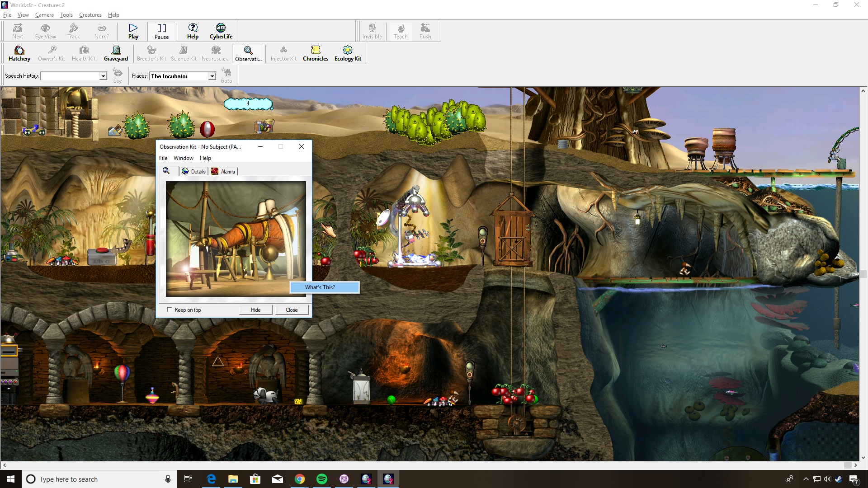This screenshot has width=868, height=488.
Task: Open the main window Help menu
Action: pos(113,15)
